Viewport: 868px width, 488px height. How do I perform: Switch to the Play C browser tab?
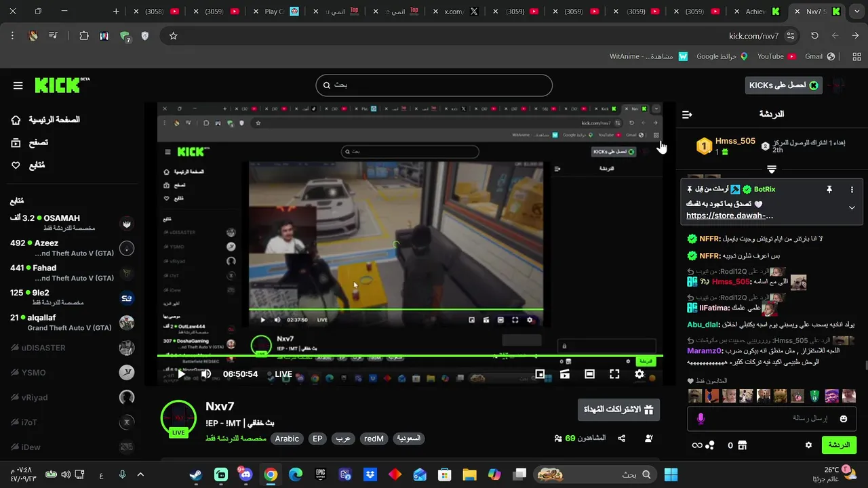(x=280, y=12)
